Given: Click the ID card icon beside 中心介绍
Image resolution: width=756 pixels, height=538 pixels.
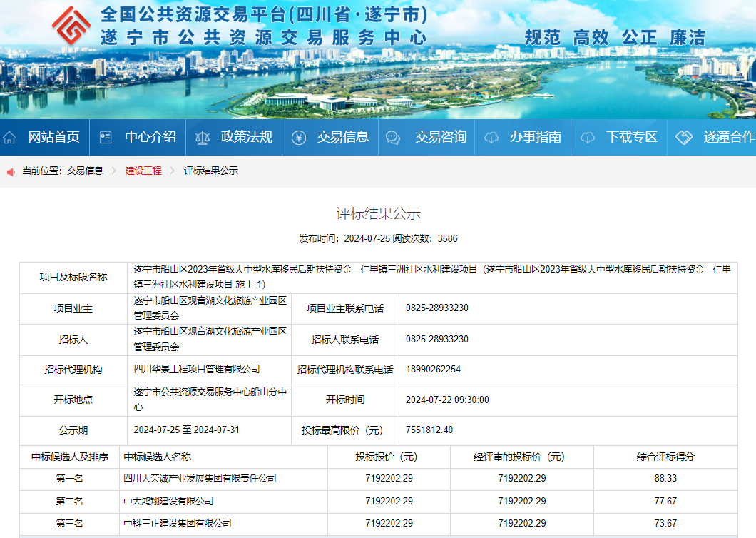Looking at the screenshot, I should tap(106, 138).
